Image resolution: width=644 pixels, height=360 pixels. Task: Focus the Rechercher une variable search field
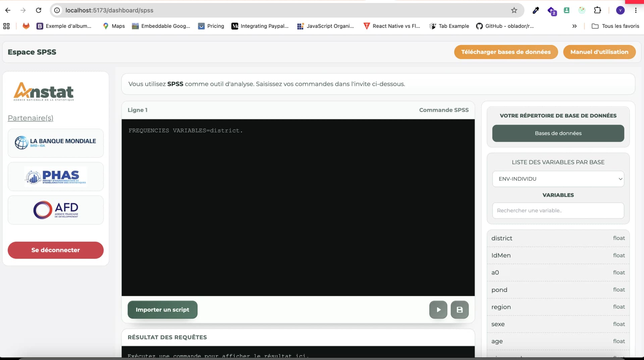[558, 211]
